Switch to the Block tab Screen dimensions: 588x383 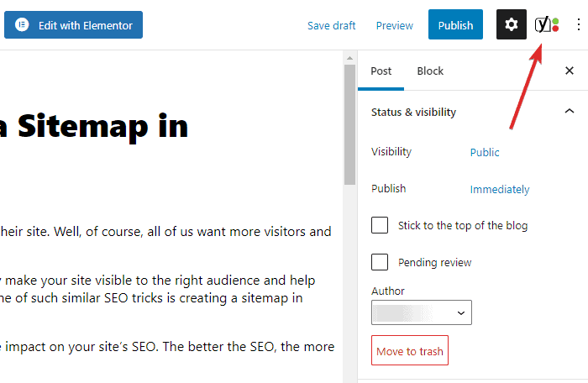point(430,71)
